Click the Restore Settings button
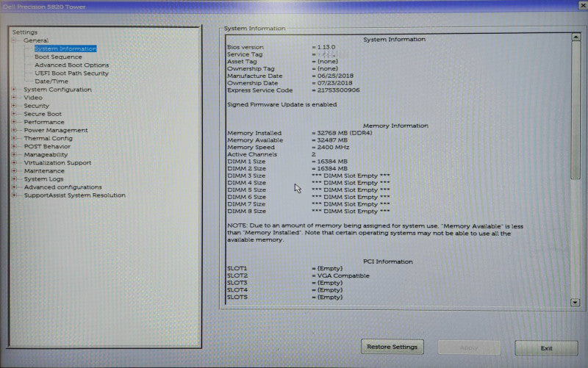 pyautogui.click(x=392, y=347)
